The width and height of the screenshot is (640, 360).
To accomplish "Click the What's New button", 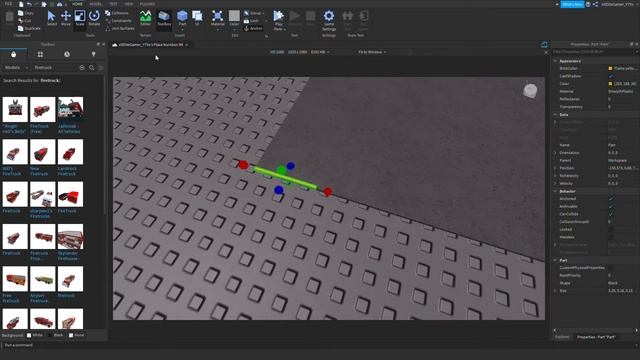I will coord(572,4).
